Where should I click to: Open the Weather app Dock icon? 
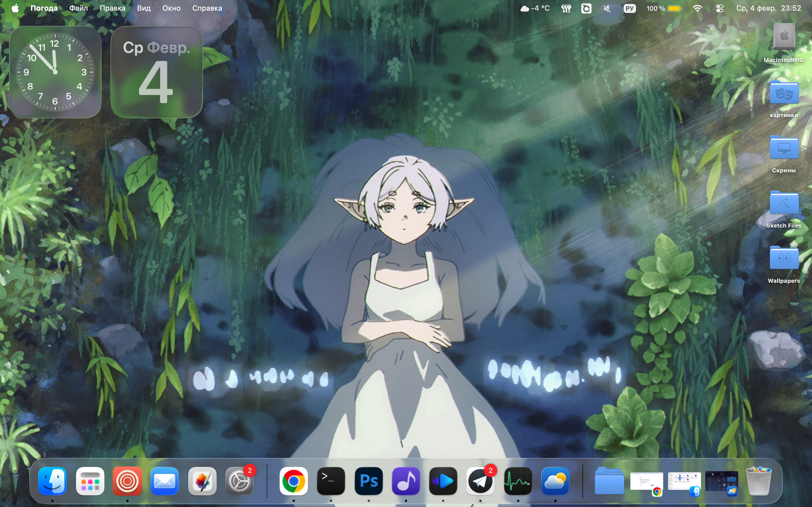click(x=555, y=481)
